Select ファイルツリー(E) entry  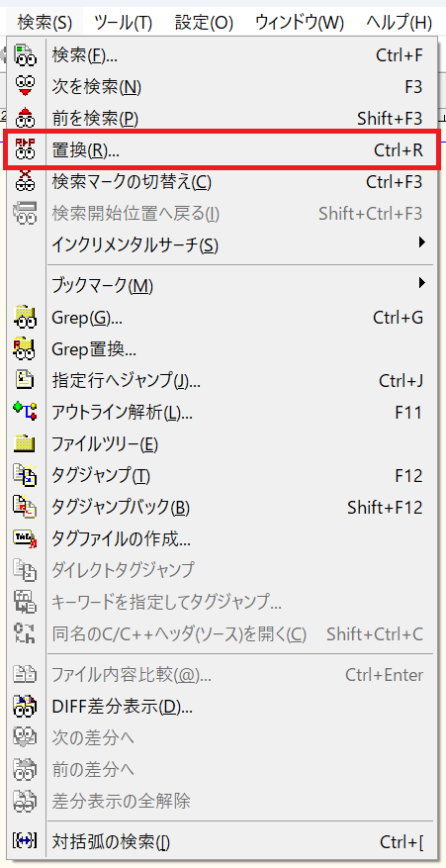(x=223, y=443)
